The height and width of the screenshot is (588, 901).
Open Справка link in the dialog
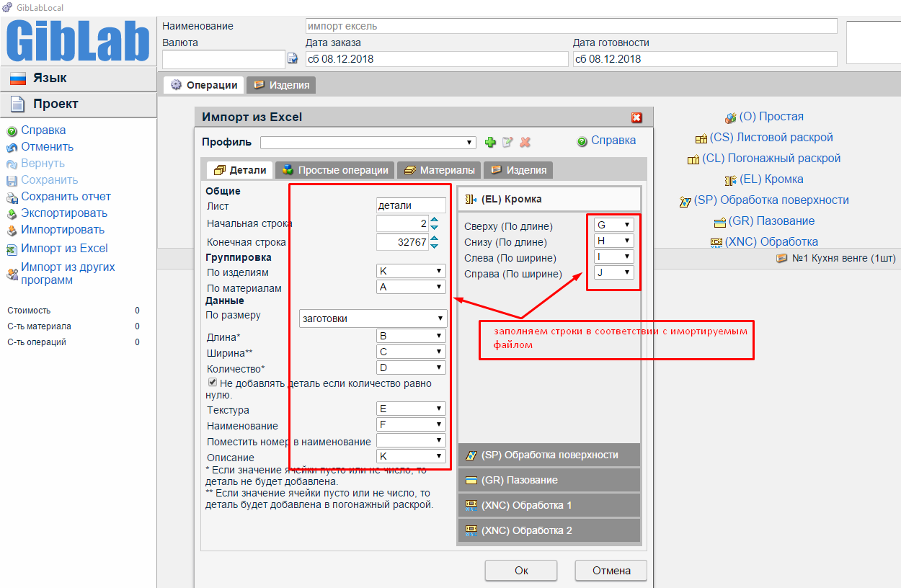click(613, 141)
